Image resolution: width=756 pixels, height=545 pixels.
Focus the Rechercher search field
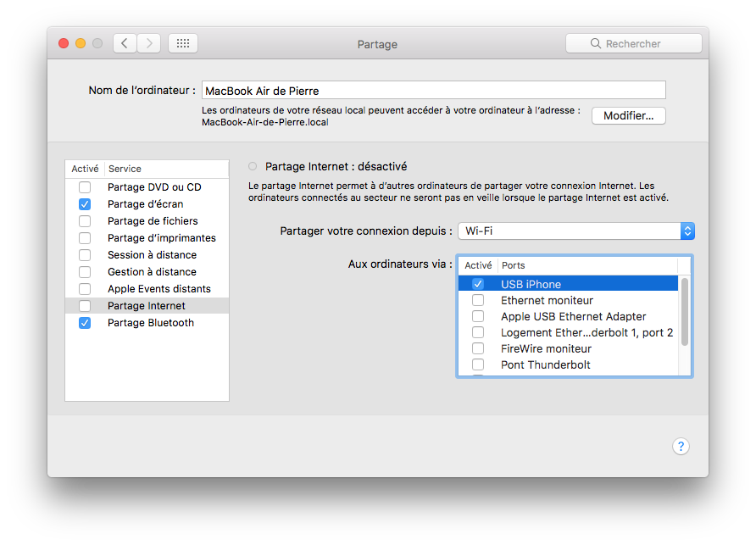pyautogui.click(x=634, y=43)
